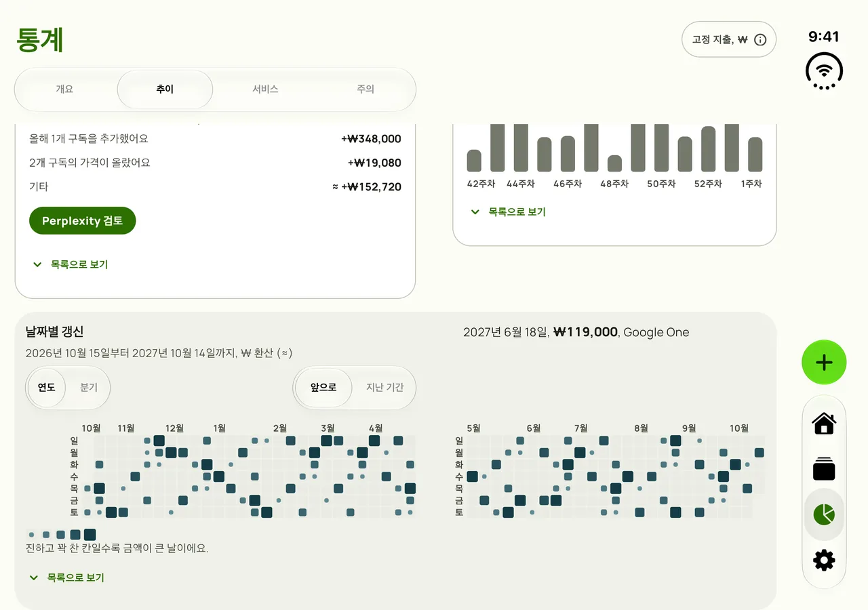Viewport: 868px width, 610px height.
Task: Switch to the 추이 tab
Action: 165,89
